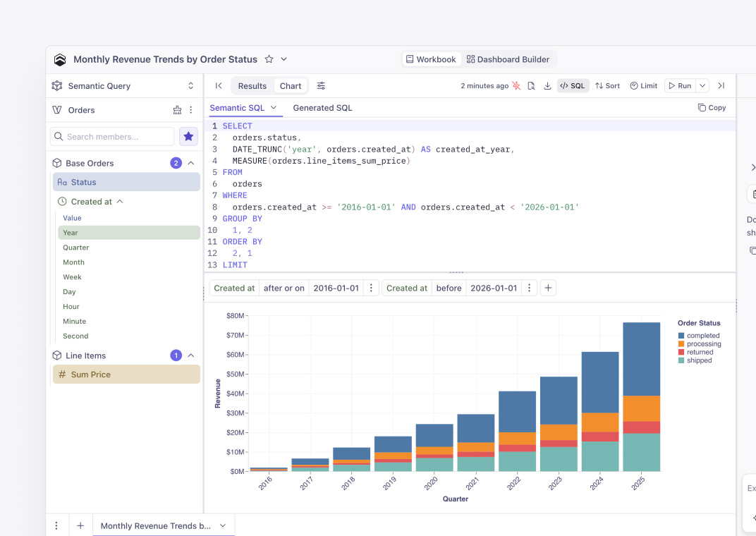The width and height of the screenshot is (756, 536).
Task: Click the 'after or on' filter operator
Action: pos(284,288)
